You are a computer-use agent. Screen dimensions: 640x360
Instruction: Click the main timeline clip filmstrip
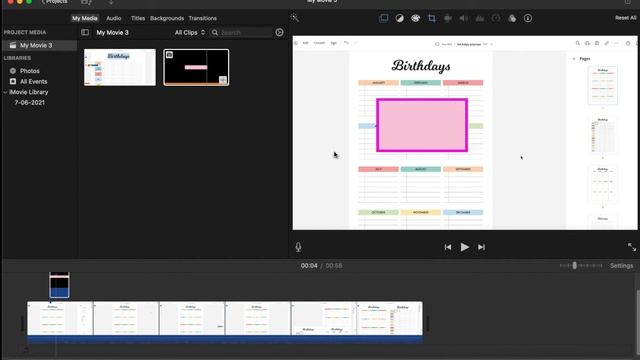pyautogui.click(x=225, y=319)
